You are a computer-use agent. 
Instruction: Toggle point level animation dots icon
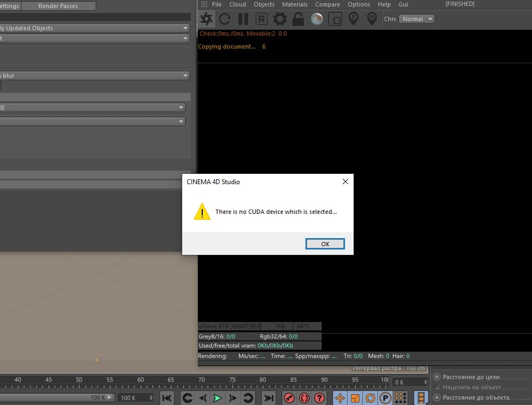click(x=401, y=397)
